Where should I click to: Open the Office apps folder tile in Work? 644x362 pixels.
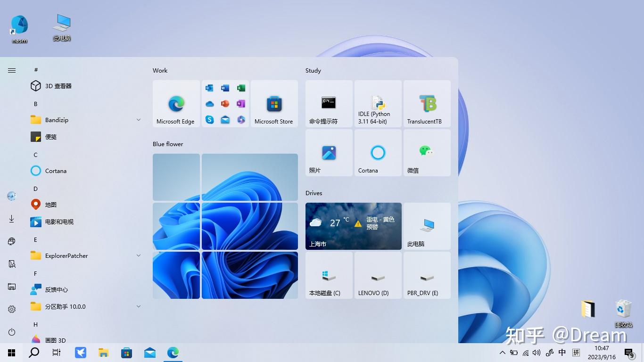click(225, 104)
